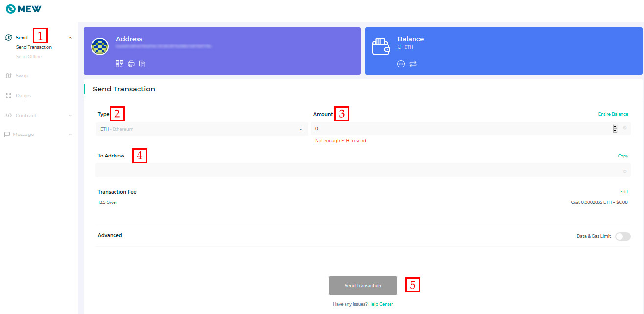Click the print address icon
This screenshot has height=314, width=644.
click(131, 64)
